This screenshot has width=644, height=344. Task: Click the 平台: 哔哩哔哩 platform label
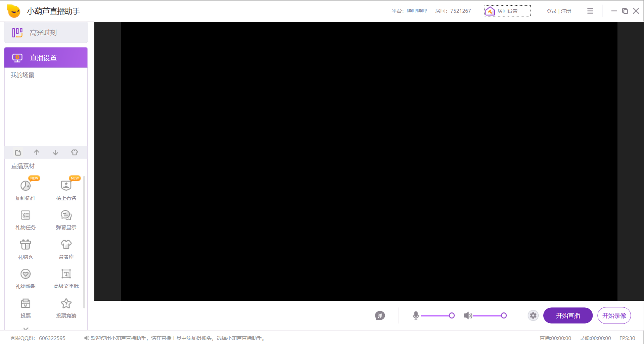coord(409,11)
